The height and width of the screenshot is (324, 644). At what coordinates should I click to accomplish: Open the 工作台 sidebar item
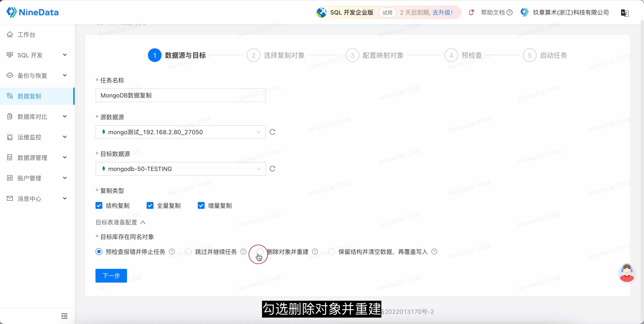26,35
